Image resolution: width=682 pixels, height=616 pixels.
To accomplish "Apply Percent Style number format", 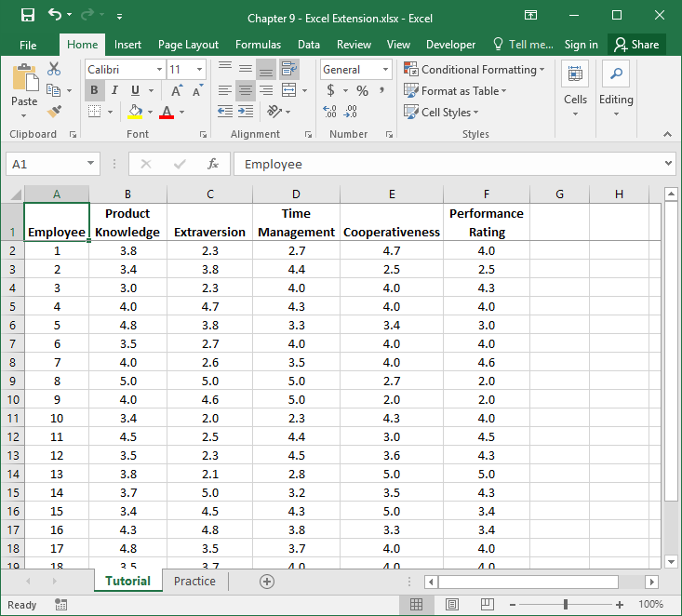I will 362,91.
